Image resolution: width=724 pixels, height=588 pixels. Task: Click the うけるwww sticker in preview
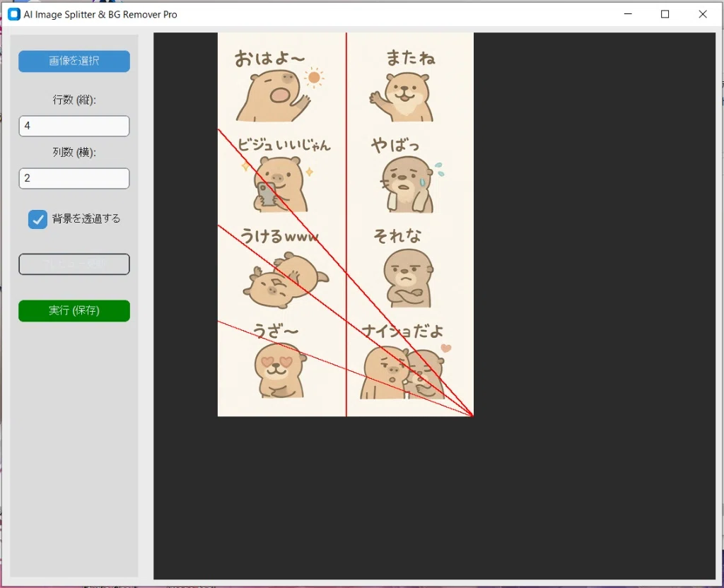[284, 268]
